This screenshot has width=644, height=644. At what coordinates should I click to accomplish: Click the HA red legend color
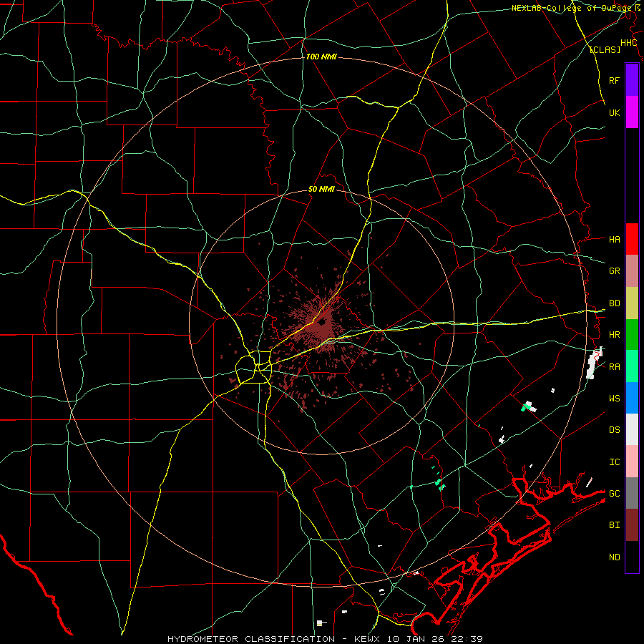click(x=632, y=239)
